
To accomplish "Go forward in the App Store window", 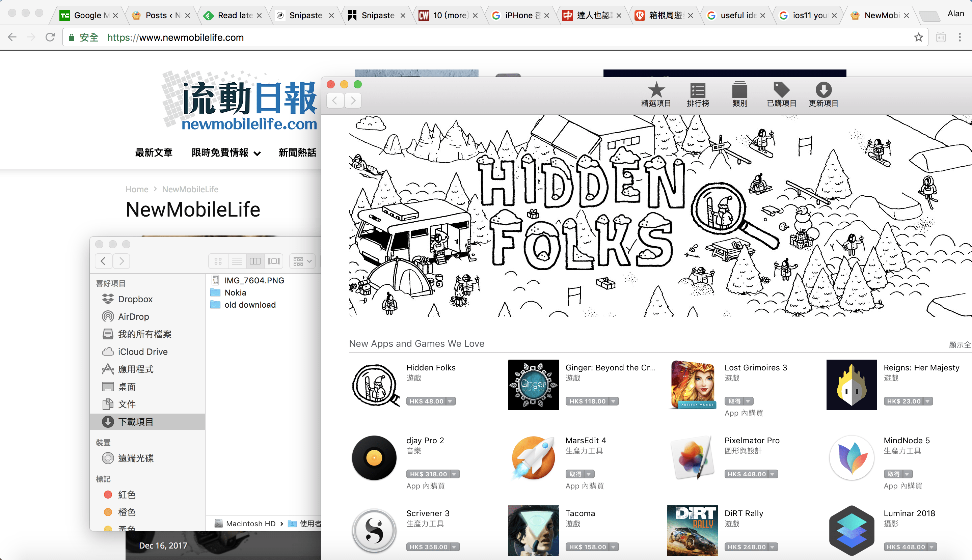I will (353, 101).
